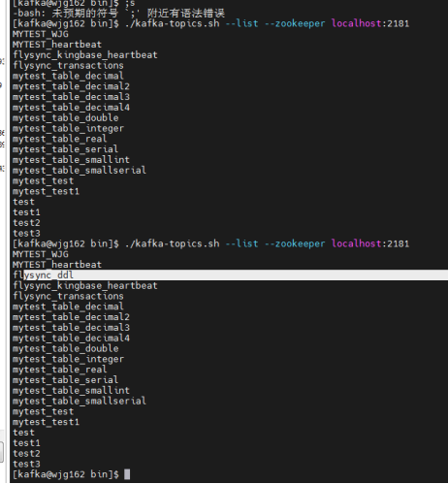Click the last test3 topic entry
The height and width of the screenshot is (484, 448).
26,464
